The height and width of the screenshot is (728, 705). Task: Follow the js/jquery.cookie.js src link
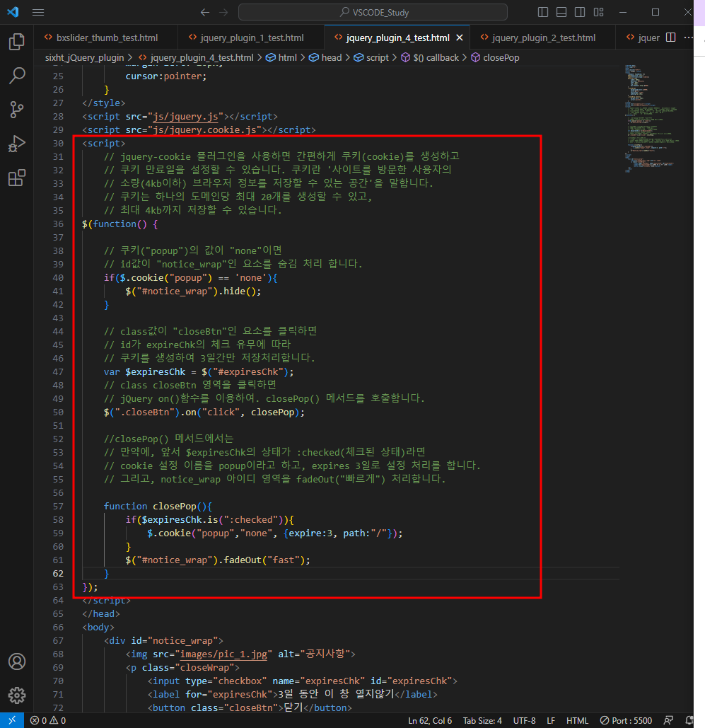click(204, 130)
